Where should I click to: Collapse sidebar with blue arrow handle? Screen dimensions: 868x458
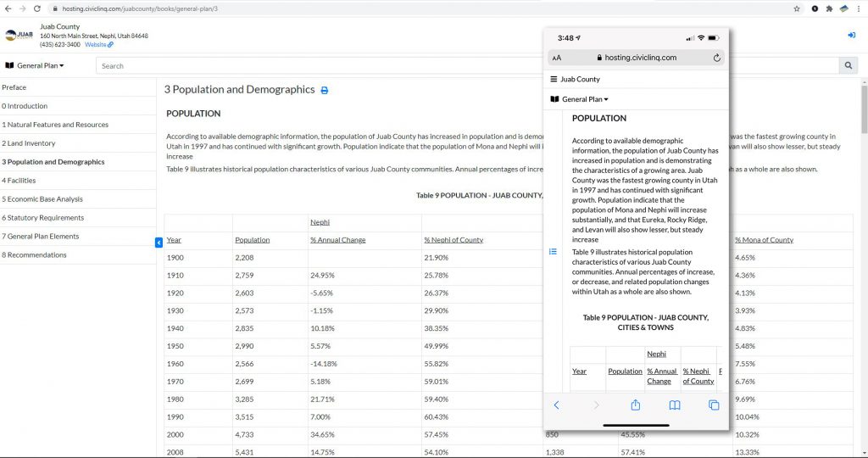(159, 242)
